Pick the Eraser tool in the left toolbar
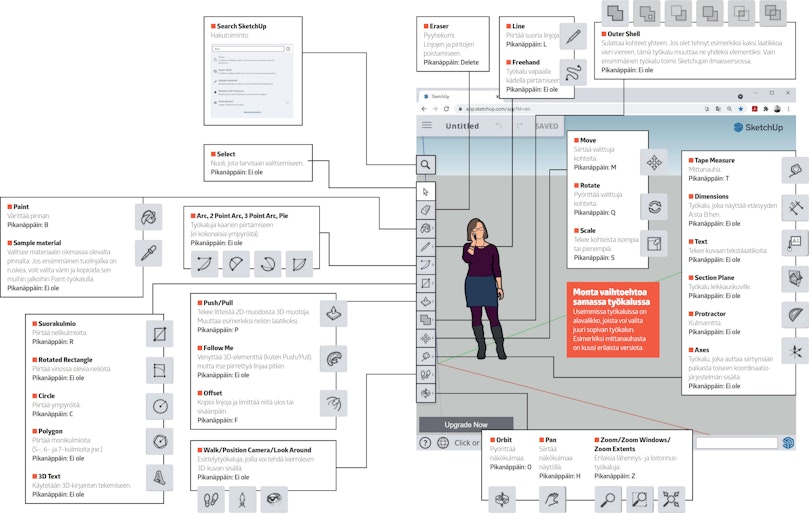Viewport: 809px width, 513px height. coord(426,210)
